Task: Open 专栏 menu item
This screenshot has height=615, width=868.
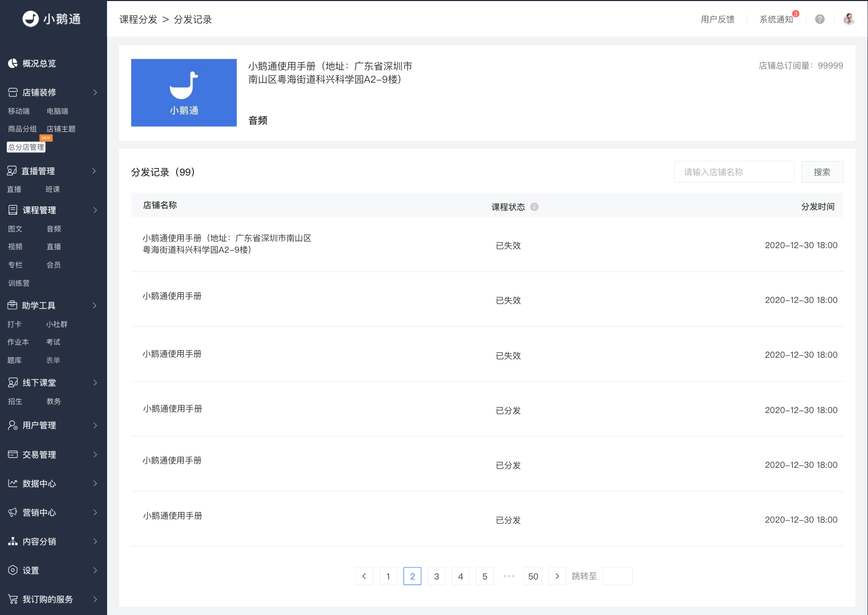Action: [x=15, y=265]
